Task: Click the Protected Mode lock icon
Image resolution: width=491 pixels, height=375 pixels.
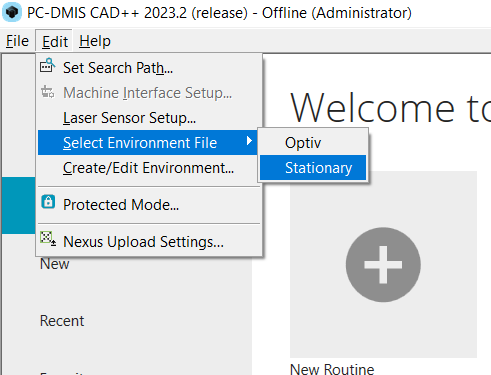Action: coord(48,202)
